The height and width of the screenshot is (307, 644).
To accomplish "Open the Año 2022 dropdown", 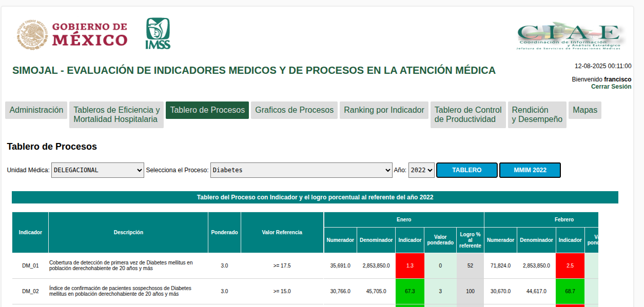I will point(421,170).
